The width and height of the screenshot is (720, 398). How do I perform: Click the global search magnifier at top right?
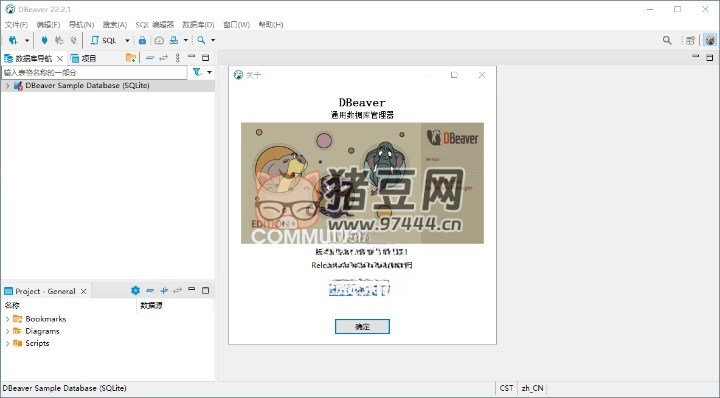(667, 40)
